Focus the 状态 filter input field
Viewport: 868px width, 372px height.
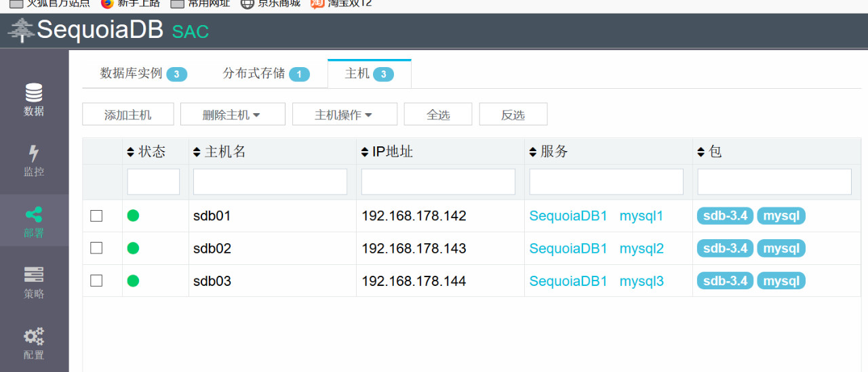point(153,182)
